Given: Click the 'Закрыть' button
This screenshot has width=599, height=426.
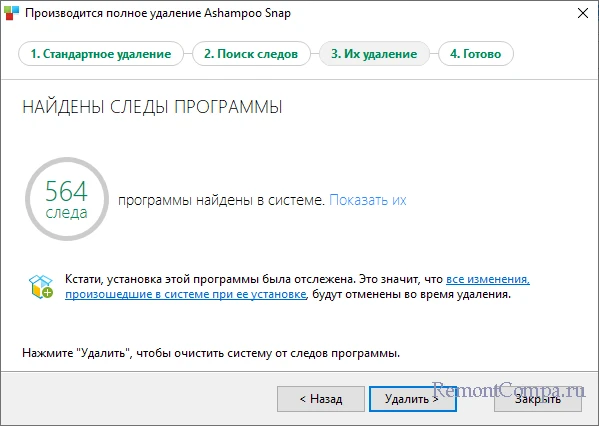Looking at the screenshot, I should [x=538, y=399].
